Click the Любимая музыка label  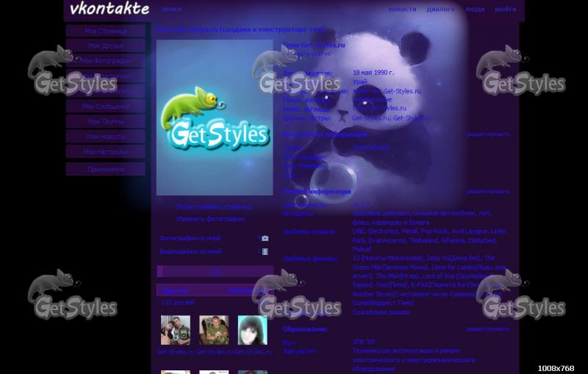(x=309, y=232)
